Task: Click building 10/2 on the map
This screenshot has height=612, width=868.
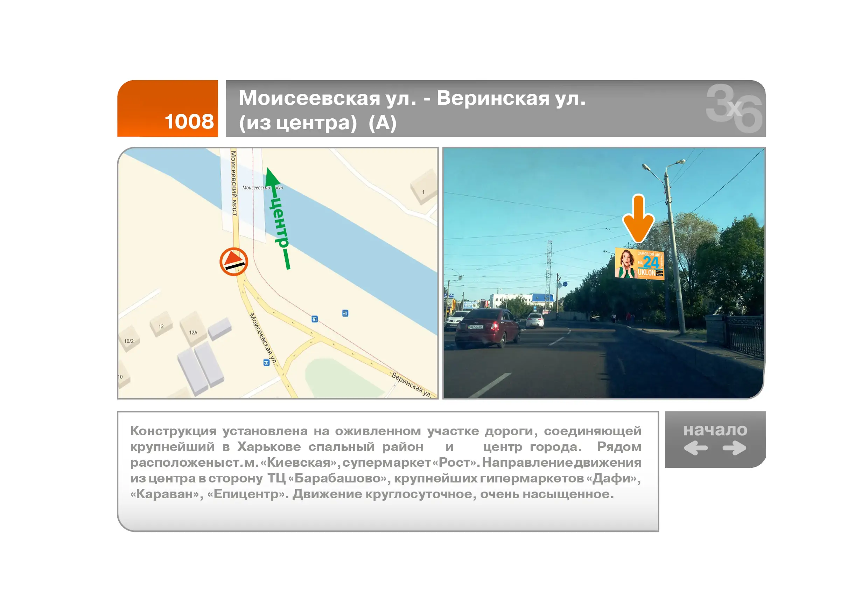Action: 129,341
